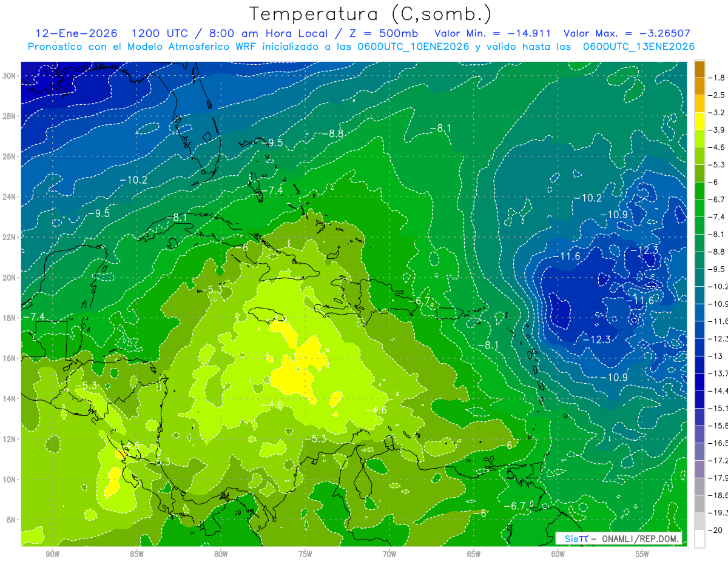728x562 pixels.
Task: Click the "70W" longitude axis label
Action: tap(389, 554)
